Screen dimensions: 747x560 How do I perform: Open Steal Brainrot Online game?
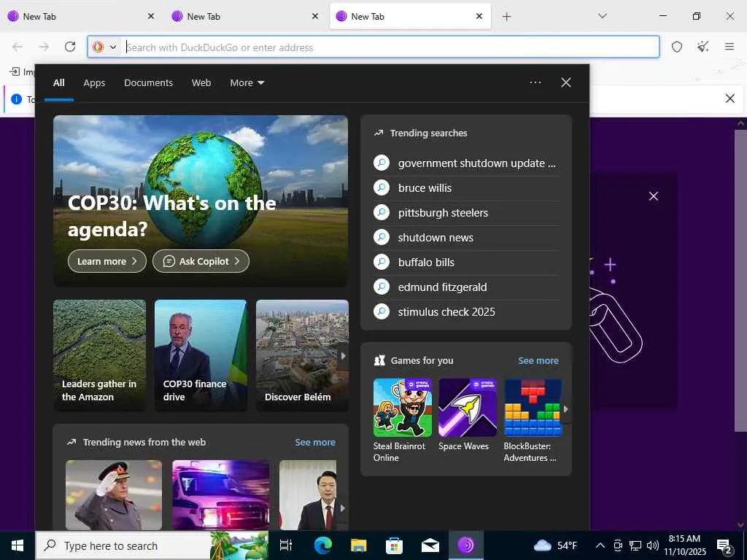click(x=402, y=421)
